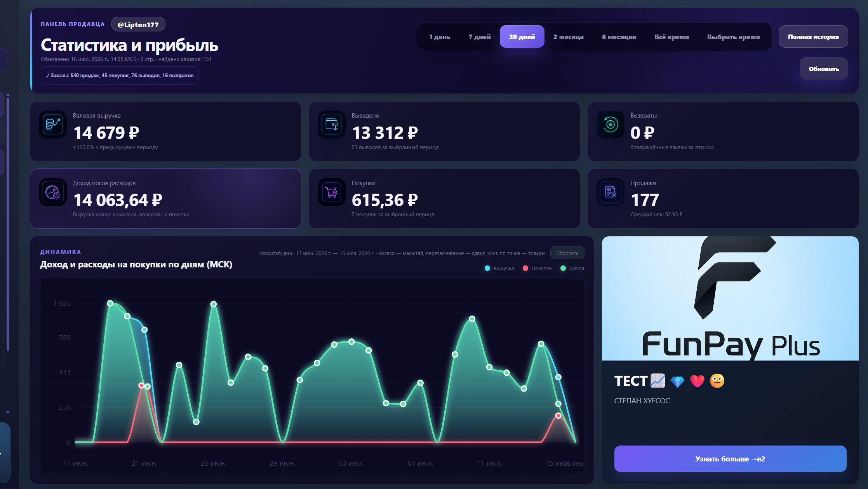868x489 pixels.
Task: Click the income after expenses chart icon
Action: point(53,192)
